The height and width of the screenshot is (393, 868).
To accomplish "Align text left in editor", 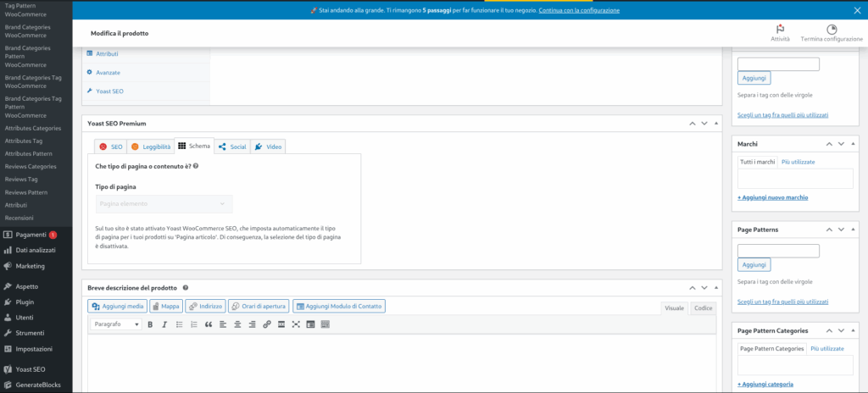I will 223,325.
